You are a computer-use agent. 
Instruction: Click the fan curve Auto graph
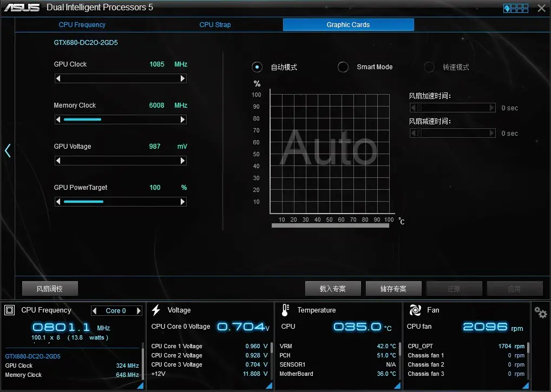tap(330, 154)
